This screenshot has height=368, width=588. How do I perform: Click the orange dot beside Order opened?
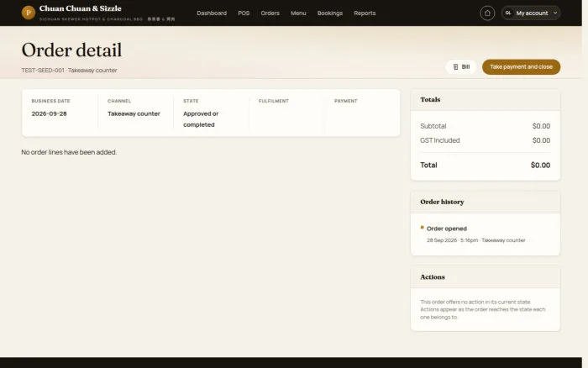coord(423,228)
